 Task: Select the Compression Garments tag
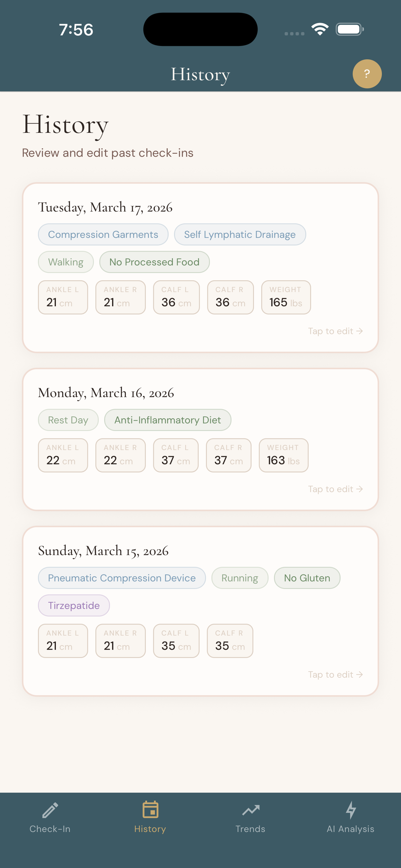(103, 234)
